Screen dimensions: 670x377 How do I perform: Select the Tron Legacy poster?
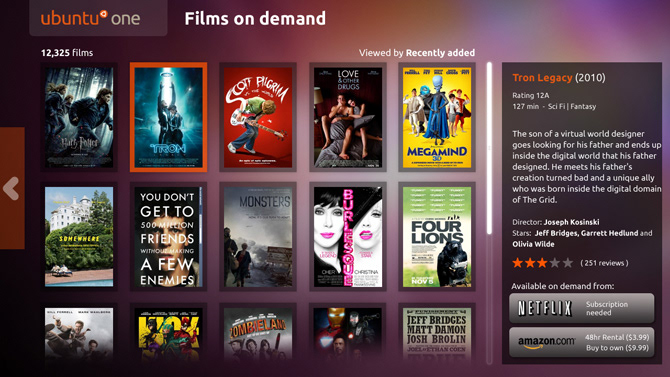point(168,117)
